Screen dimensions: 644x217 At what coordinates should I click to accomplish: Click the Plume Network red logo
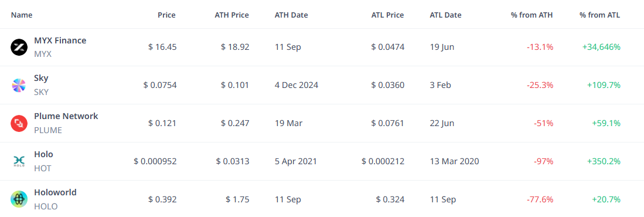coord(19,123)
